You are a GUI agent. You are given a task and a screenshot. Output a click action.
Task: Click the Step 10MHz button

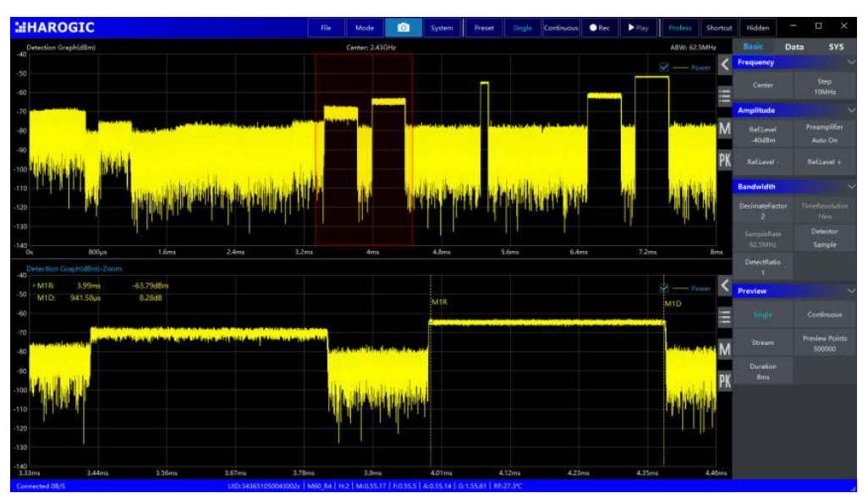(x=825, y=86)
